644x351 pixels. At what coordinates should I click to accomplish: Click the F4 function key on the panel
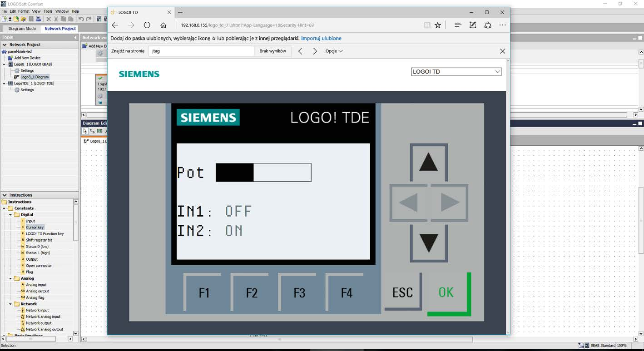point(345,292)
